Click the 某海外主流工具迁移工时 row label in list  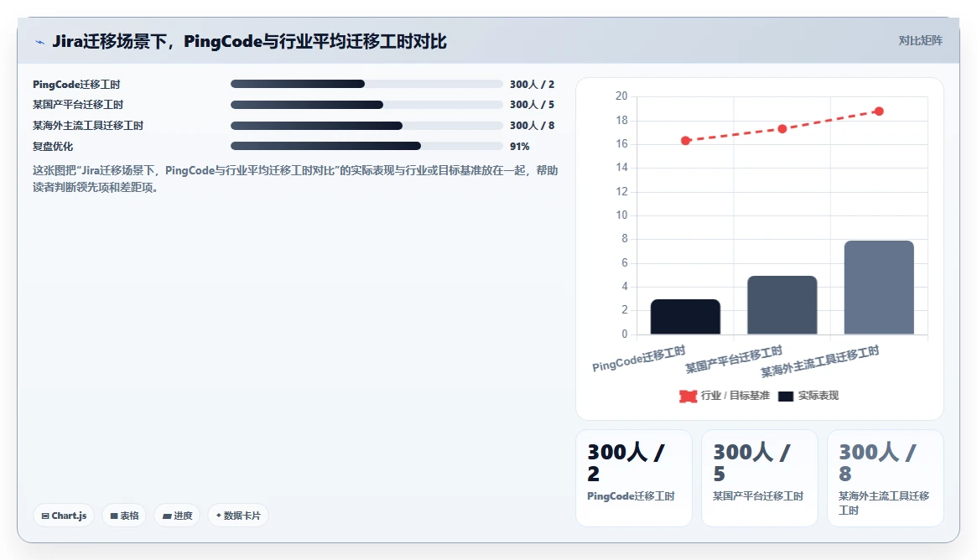tap(88, 126)
